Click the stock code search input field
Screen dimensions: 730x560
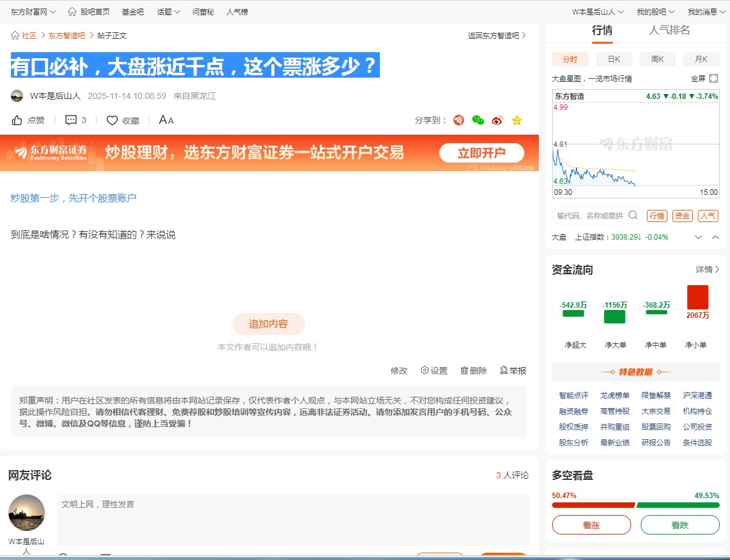click(590, 215)
